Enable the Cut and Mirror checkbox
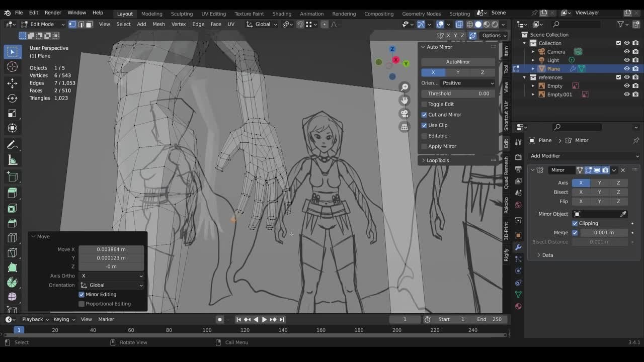644x362 pixels. coord(424,115)
